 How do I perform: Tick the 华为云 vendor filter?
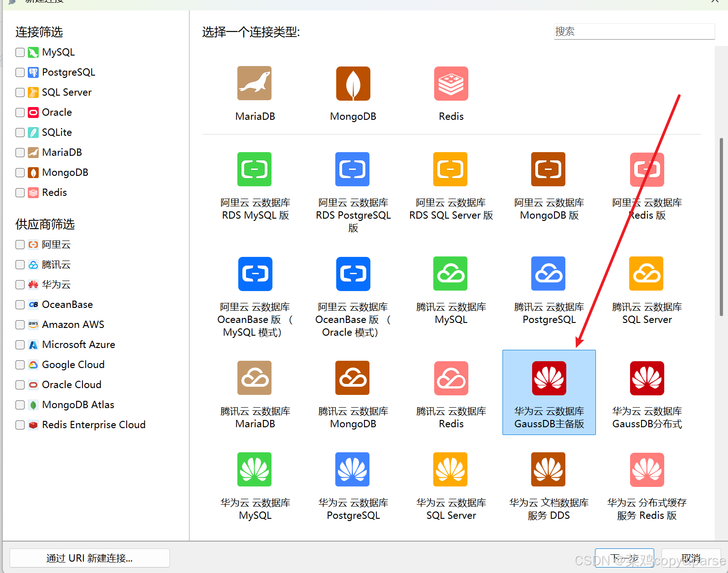[x=20, y=285]
